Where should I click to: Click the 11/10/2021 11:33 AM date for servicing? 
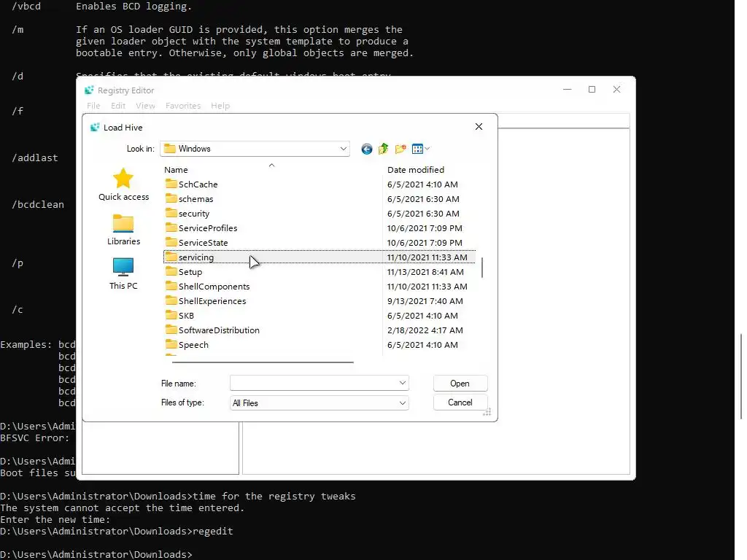click(x=427, y=257)
